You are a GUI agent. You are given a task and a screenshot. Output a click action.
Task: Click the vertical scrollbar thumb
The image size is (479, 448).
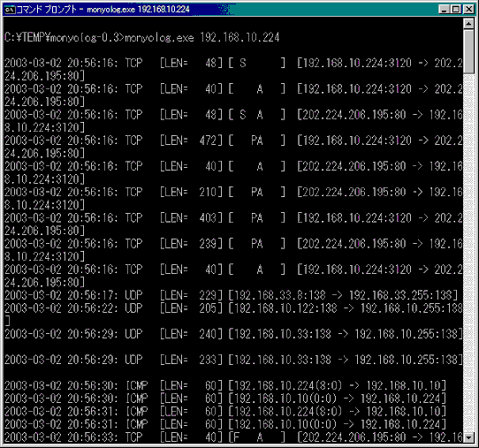(x=468, y=51)
